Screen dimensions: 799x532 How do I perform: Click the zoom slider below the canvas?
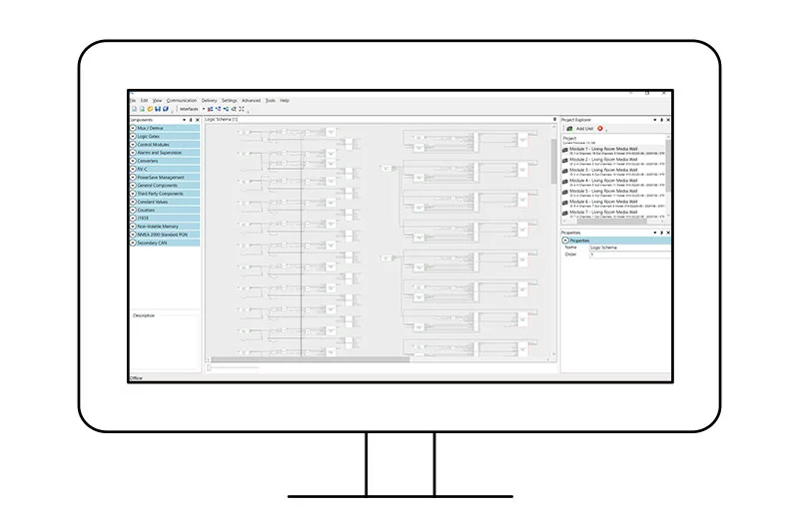tap(234, 367)
